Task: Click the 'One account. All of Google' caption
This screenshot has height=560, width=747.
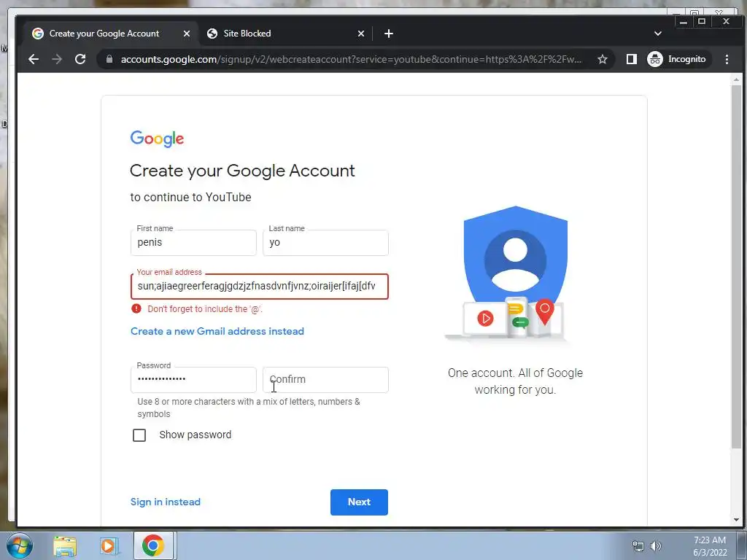Action: coord(515,381)
